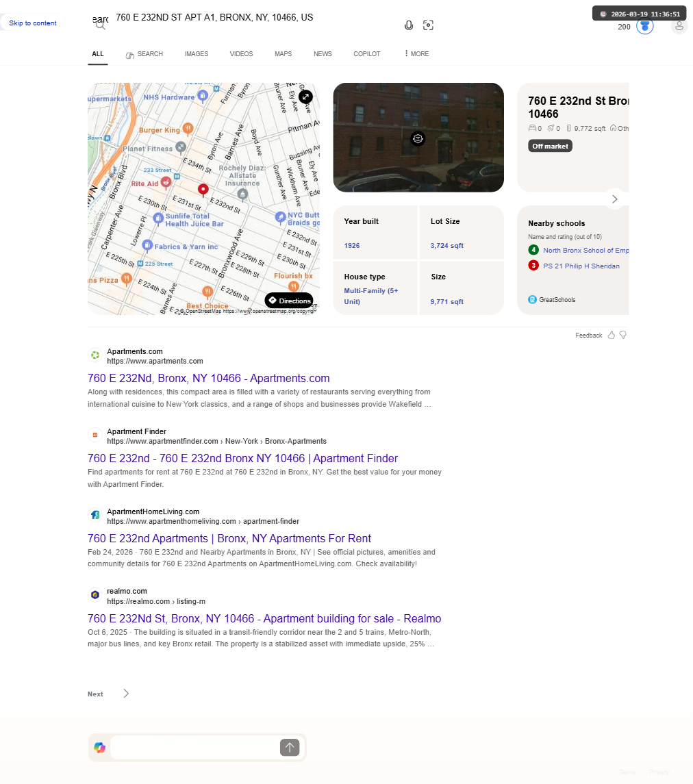Select NHS Hardware marker on map
Screen dimensions: 693x784
tap(203, 95)
